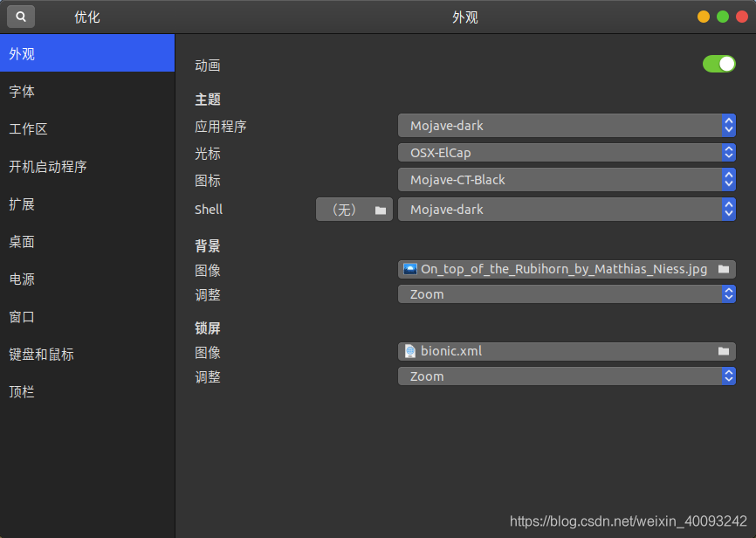756x538 pixels.
Task: Choose the lock screen bionic.xml file
Action: click(x=567, y=351)
